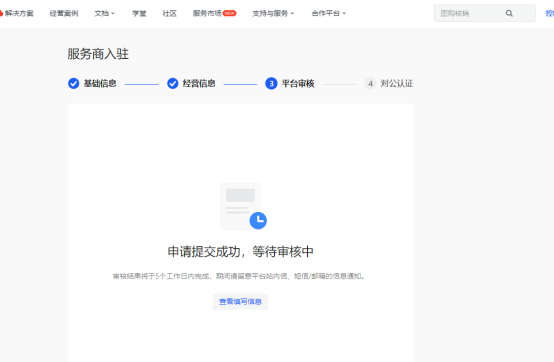The height and width of the screenshot is (362, 554).
Task: Go to the 社区 nav item
Action: coord(170,13)
